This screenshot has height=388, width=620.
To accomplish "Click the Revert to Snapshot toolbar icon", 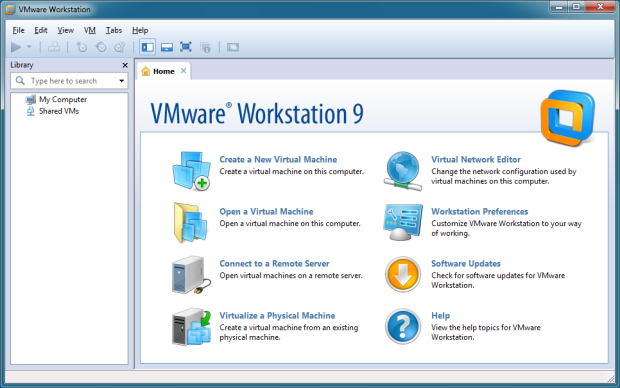I will coord(101,47).
